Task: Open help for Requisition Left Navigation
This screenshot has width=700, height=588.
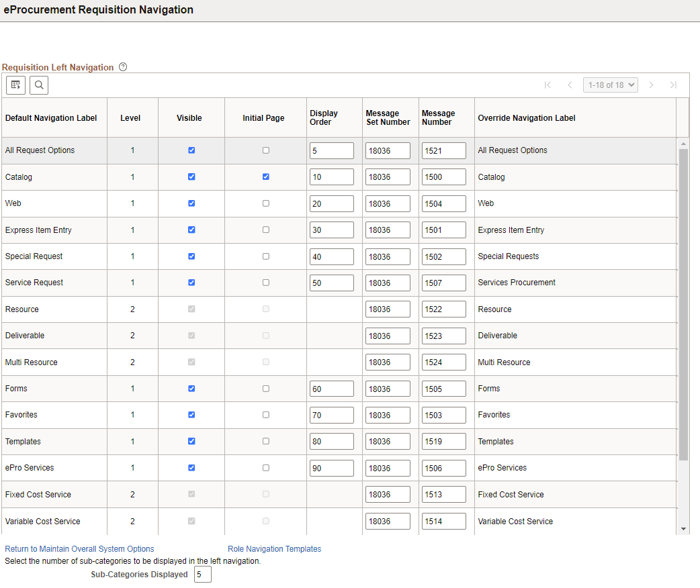Action: coord(122,66)
